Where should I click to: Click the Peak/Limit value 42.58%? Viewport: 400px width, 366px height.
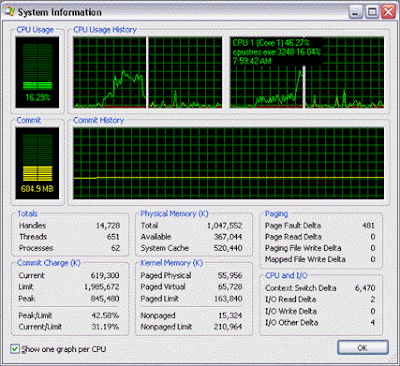point(105,315)
